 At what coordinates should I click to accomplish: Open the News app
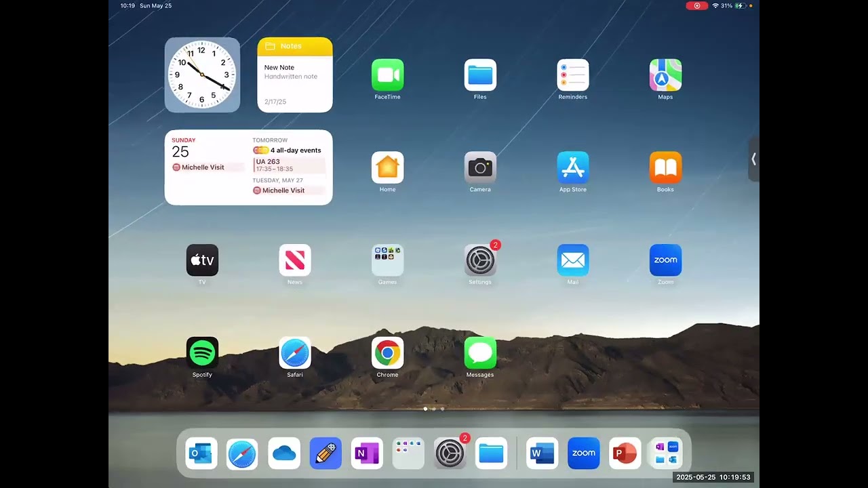click(x=295, y=260)
